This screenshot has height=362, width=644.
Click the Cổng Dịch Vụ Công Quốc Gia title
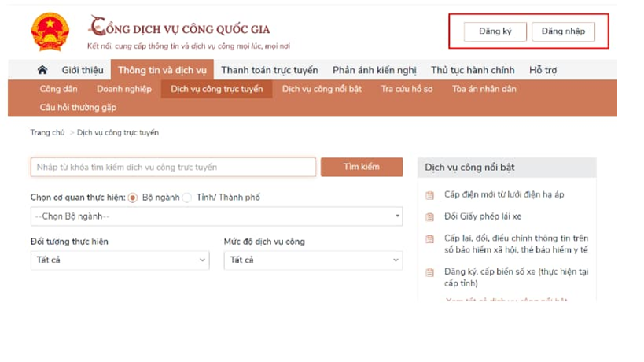(180, 27)
